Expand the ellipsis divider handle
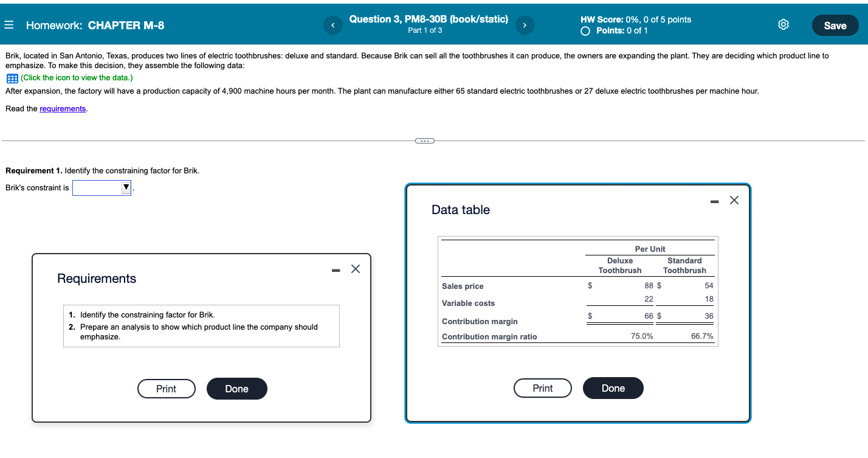 click(x=424, y=141)
